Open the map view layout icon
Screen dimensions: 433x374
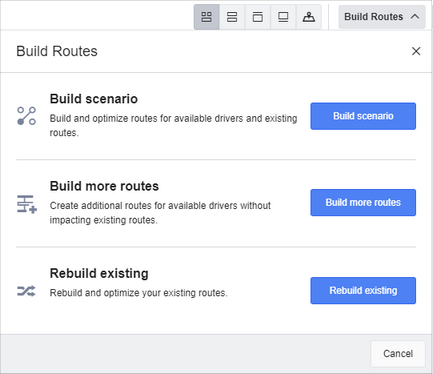coord(309,17)
